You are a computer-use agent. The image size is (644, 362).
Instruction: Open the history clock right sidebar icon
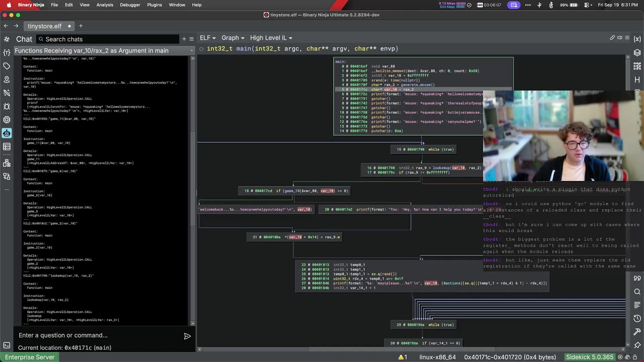click(x=637, y=318)
